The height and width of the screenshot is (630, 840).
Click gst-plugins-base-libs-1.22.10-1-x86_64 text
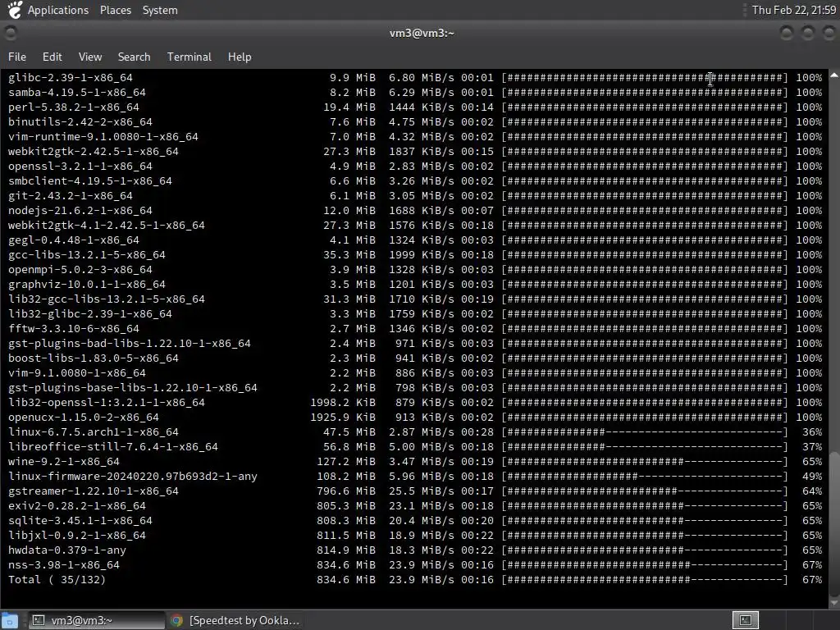133,388
